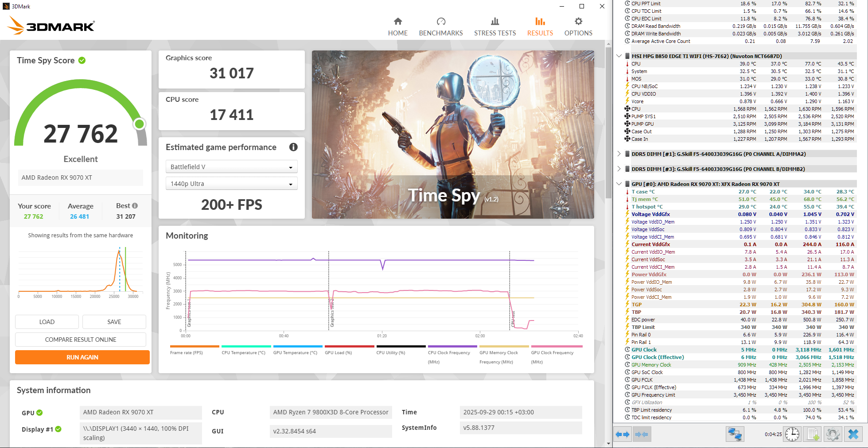Toggle Frame rate (FPS) legend series

195,350
